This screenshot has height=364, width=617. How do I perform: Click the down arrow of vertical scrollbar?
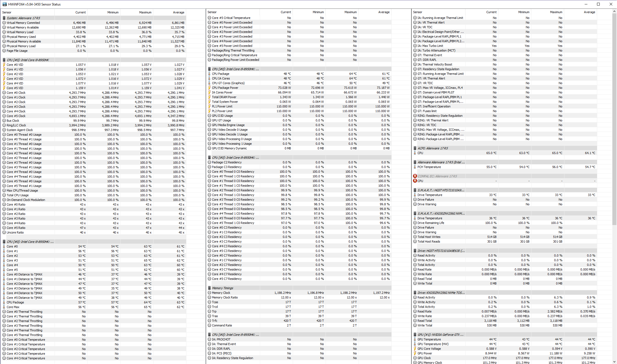tap(614, 362)
